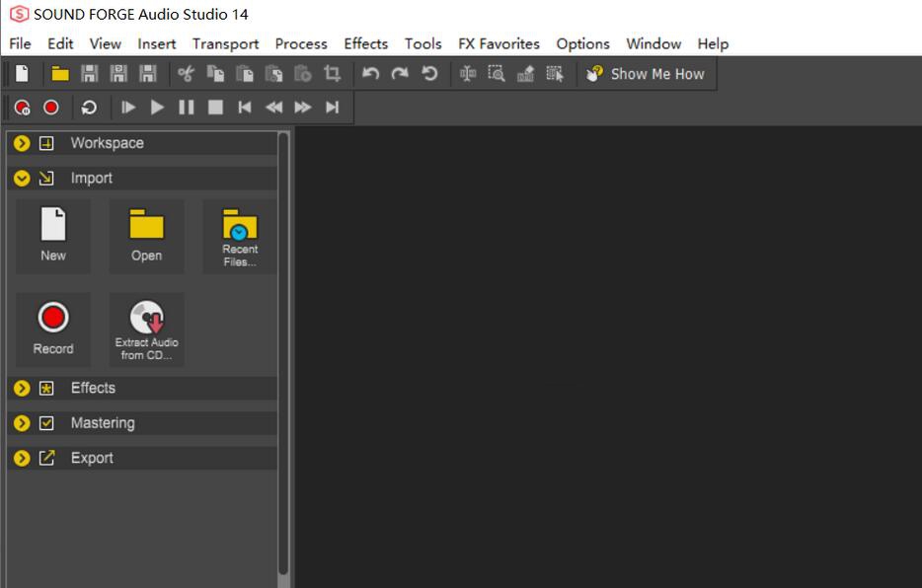The width and height of the screenshot is (922, 588).
Task: Click the Copy toolbar icon
Action: pos(215,73)
